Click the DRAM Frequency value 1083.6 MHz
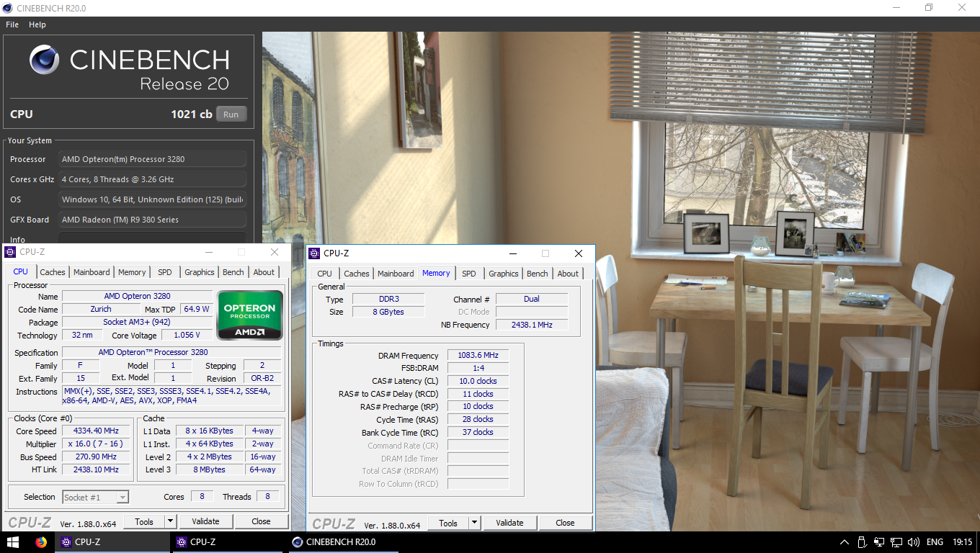This screenshot has width=980, height=553. [478, 356]
